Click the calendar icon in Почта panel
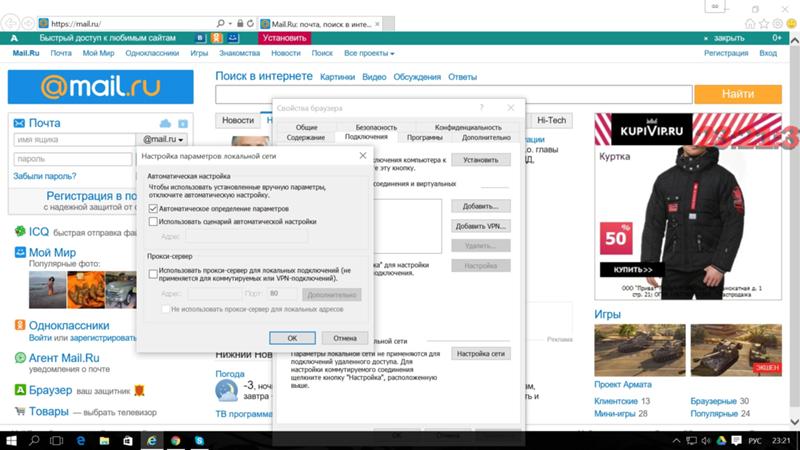The width and height of the screenshot is (800, 450). tap(183, 123)
